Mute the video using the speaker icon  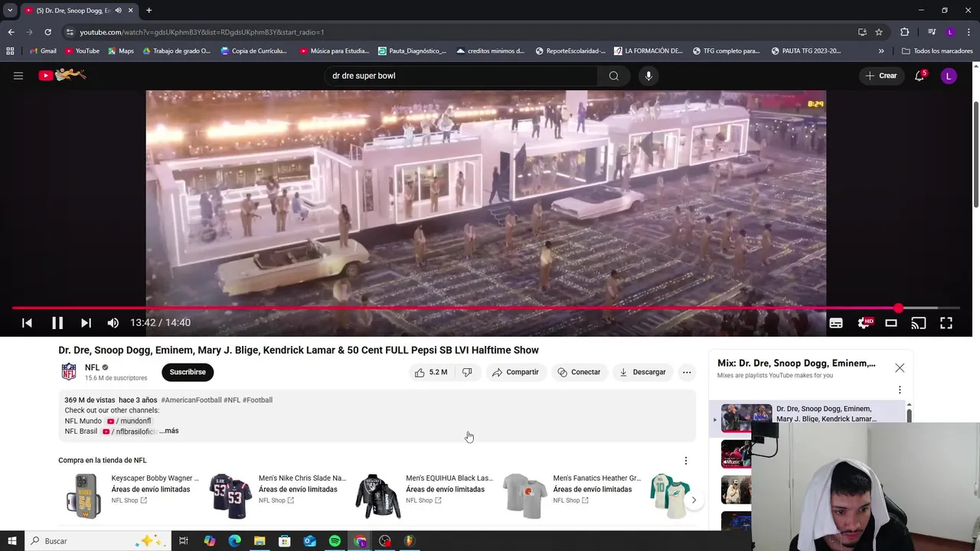[x=113, y=323]
